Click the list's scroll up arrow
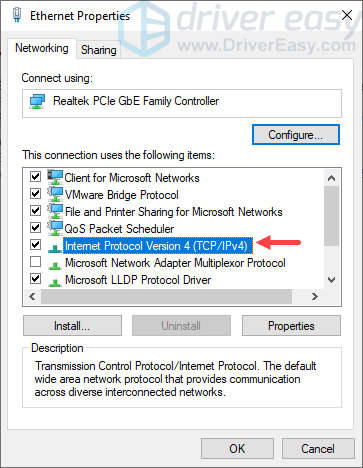The height and width of the screenshot is (468, 363). click(x=331, y=178)
